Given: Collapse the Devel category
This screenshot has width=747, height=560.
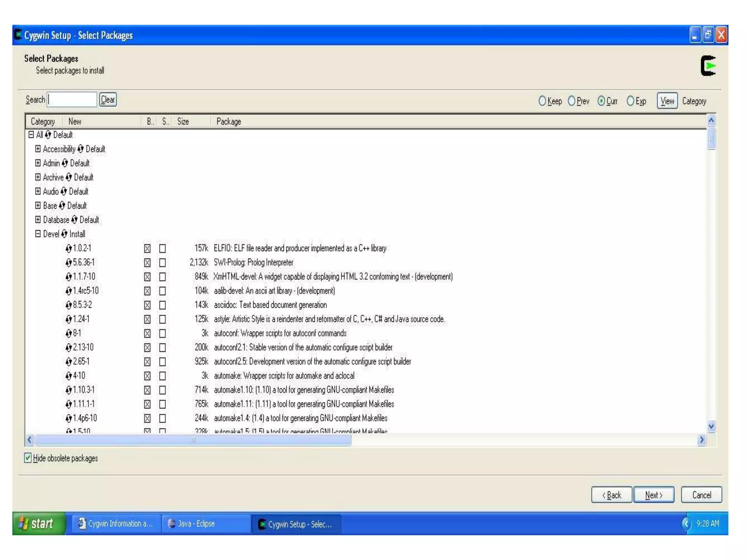Looking at the screenshot, I should [x=38, y=234].
